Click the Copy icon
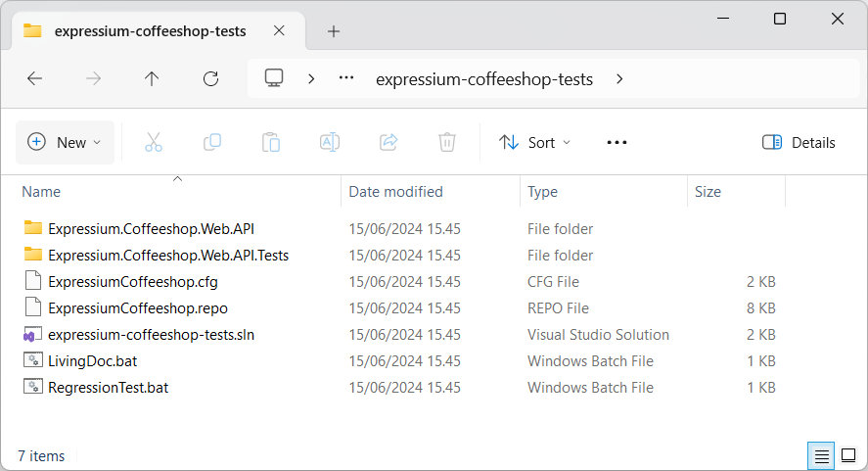The image size is (868, 471). pyautogui.click(x=212, y=142)
